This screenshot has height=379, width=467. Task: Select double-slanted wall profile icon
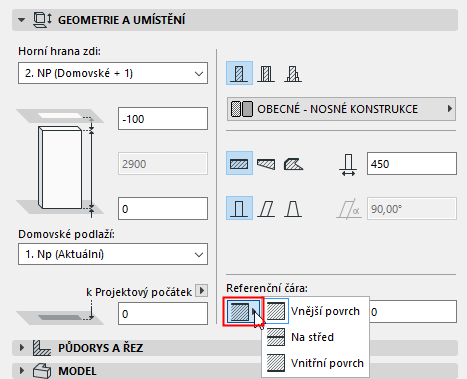pyautogui.click(x=293, y=209)
